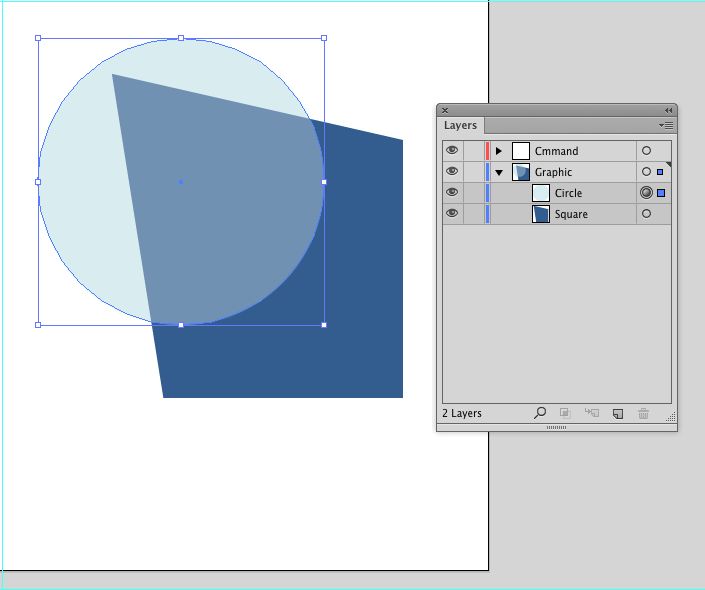705x590 pixels.
Task: Select the Graphic layer name
Action: [553, 172]
